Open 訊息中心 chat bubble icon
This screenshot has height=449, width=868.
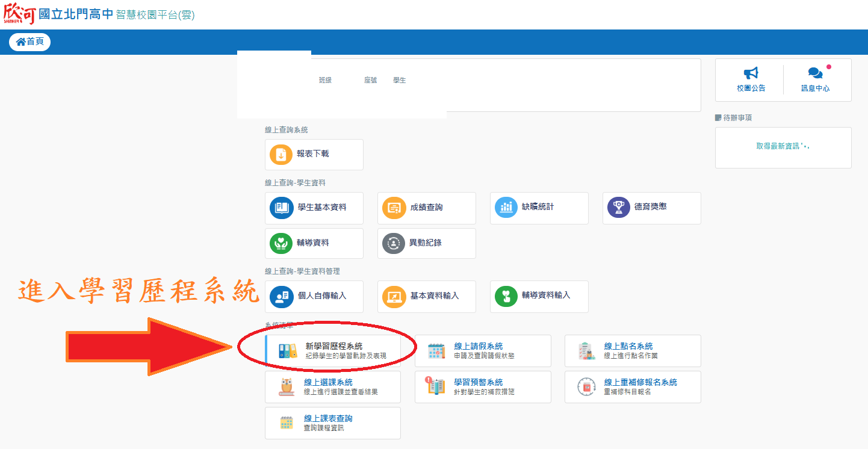pyautogui.click(x=815, y=73)
